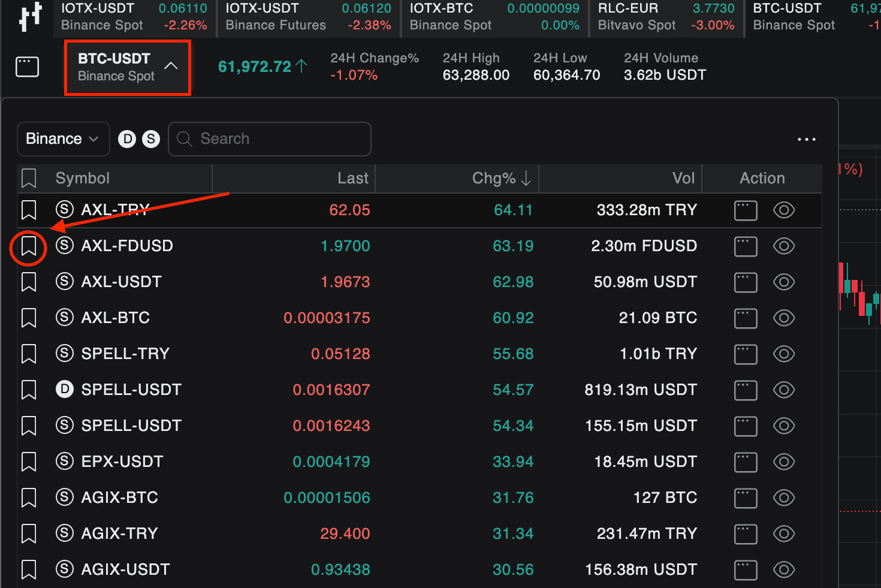Image resolution: width=881 pixels, height=588 pixels.
Task: Select RLC-EUR Bitvavo Spot ticker
Action: click(666, 17)
